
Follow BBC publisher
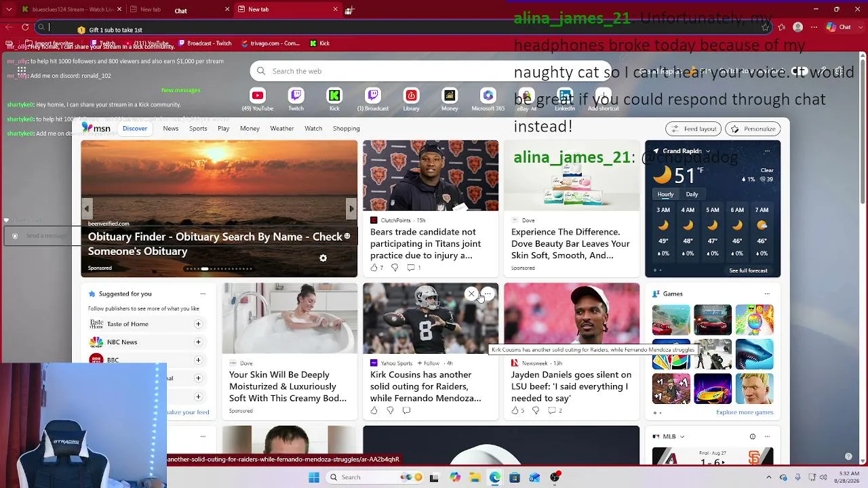click(x=198, y=360)
